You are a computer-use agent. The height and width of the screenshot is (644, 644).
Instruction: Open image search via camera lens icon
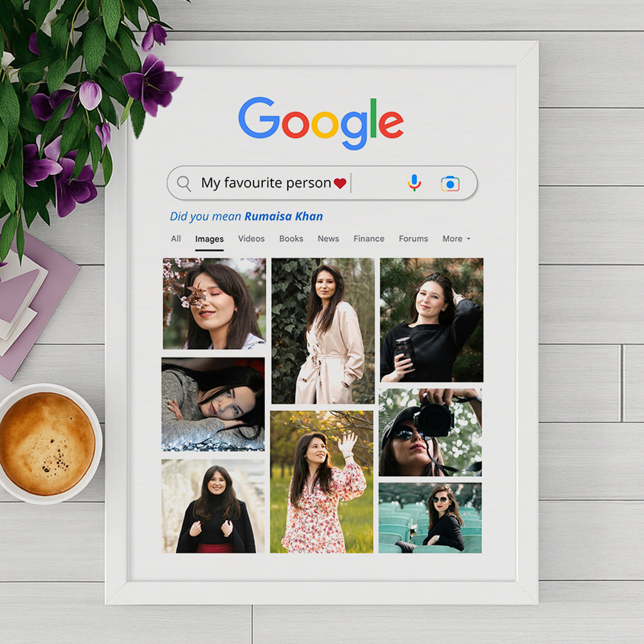pyautogui.click(x=450, y=184)
